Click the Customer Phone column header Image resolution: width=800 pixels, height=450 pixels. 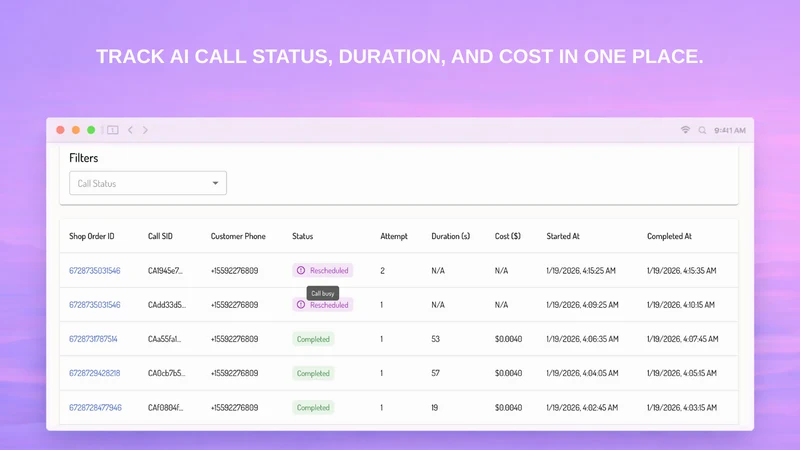point(238,236)
